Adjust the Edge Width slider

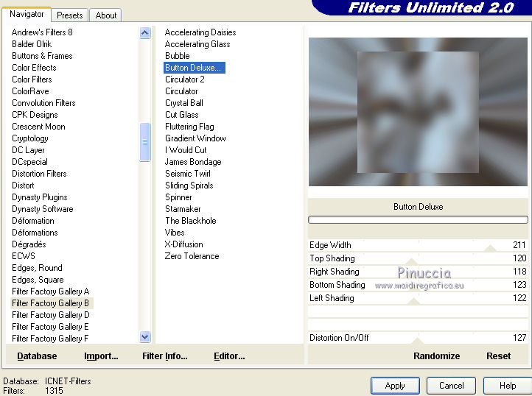pos(418,245)
